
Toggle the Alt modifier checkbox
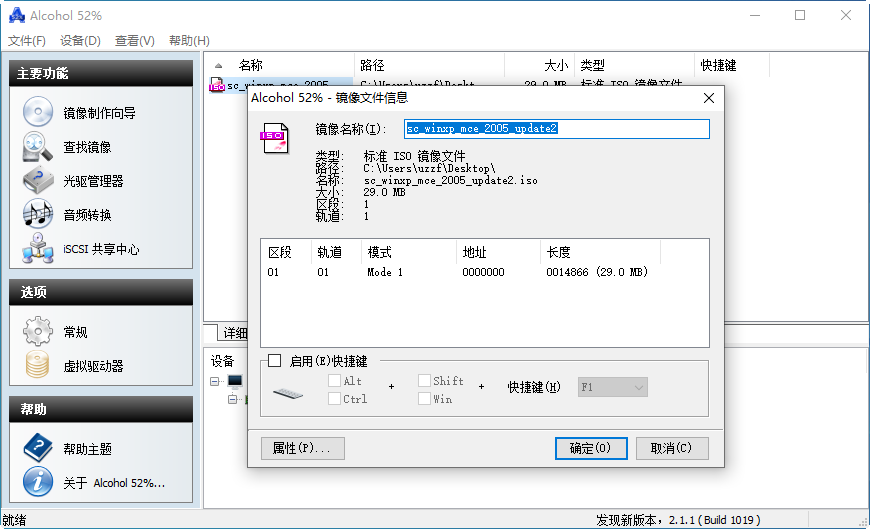pos(334,381)
